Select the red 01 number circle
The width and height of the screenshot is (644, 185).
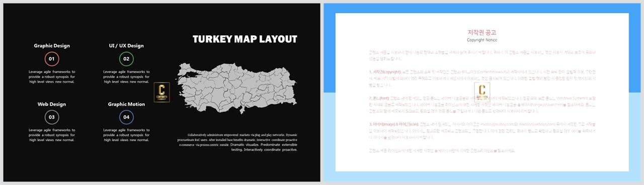(x=51, y=59)
